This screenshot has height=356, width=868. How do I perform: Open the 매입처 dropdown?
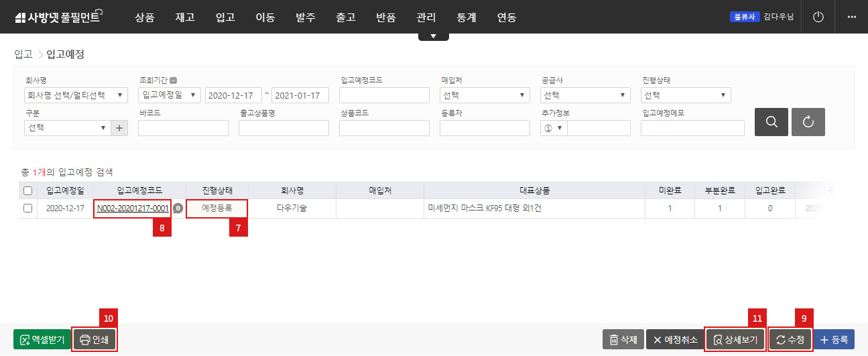(485, 95)
